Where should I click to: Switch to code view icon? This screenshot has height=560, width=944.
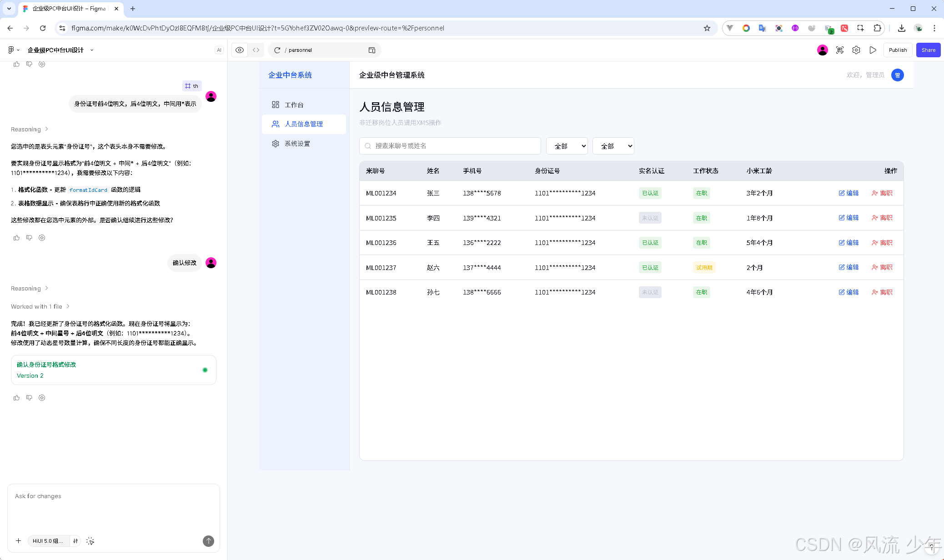(x=256, y=50)
